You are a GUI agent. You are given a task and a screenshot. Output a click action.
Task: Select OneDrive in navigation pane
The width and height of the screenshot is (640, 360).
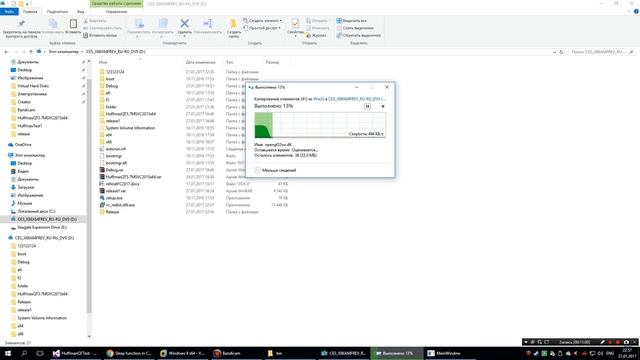coord(23,144)
